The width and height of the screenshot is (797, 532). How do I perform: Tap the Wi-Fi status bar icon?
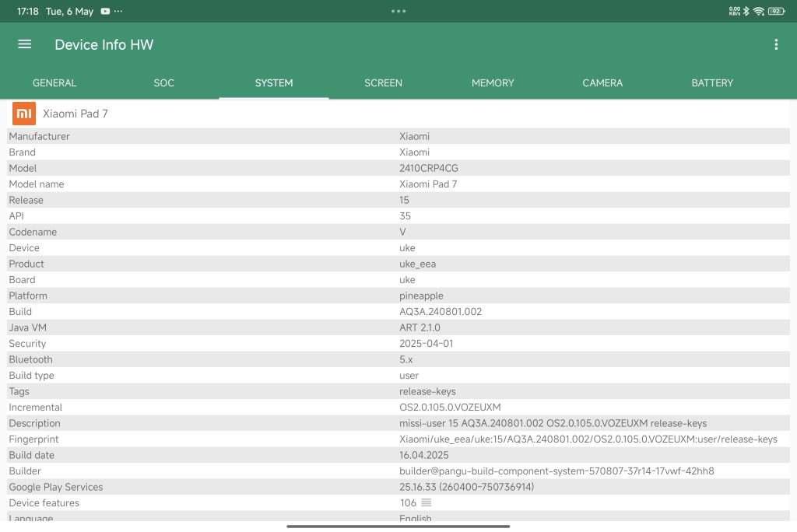coord(758,12)
